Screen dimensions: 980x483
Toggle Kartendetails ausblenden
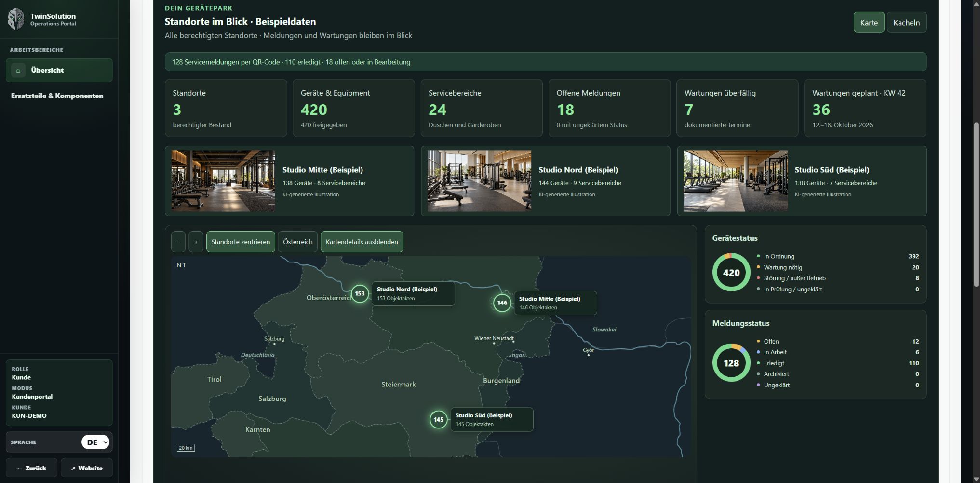(x=362, y=242)
